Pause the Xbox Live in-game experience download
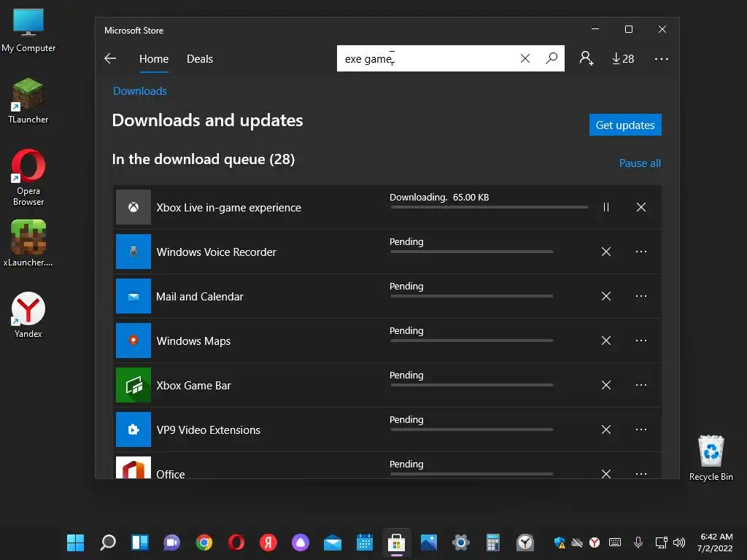Screen dimensions: 747x560 coord(606,207)
